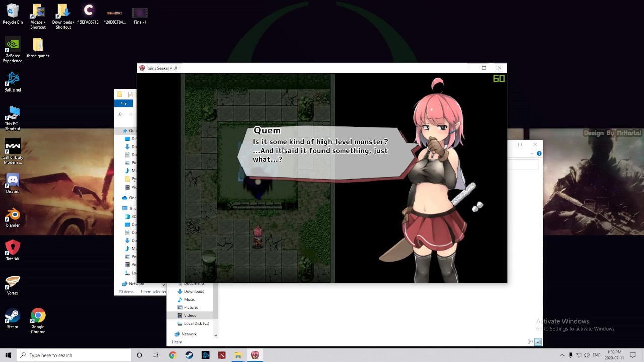Open the 'those games' folder
Viewport: 644px width, 362px height.
click(38, 48)
